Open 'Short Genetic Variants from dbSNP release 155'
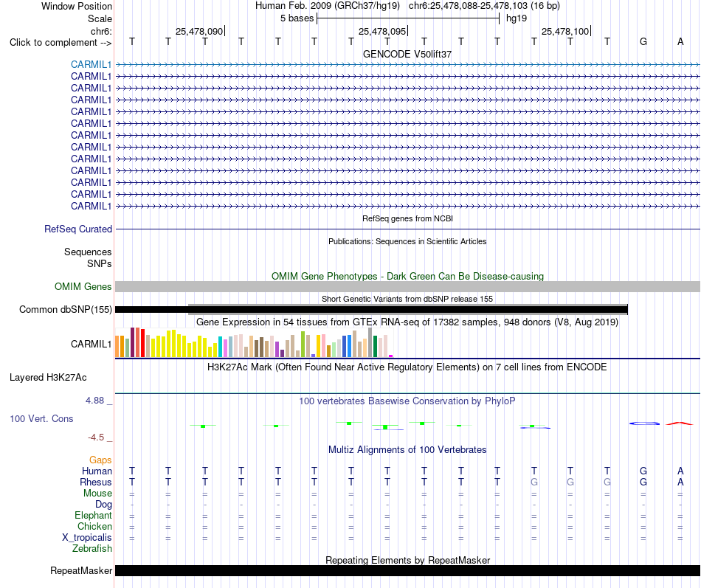This screenshot has width=701, height=588. 407,299
